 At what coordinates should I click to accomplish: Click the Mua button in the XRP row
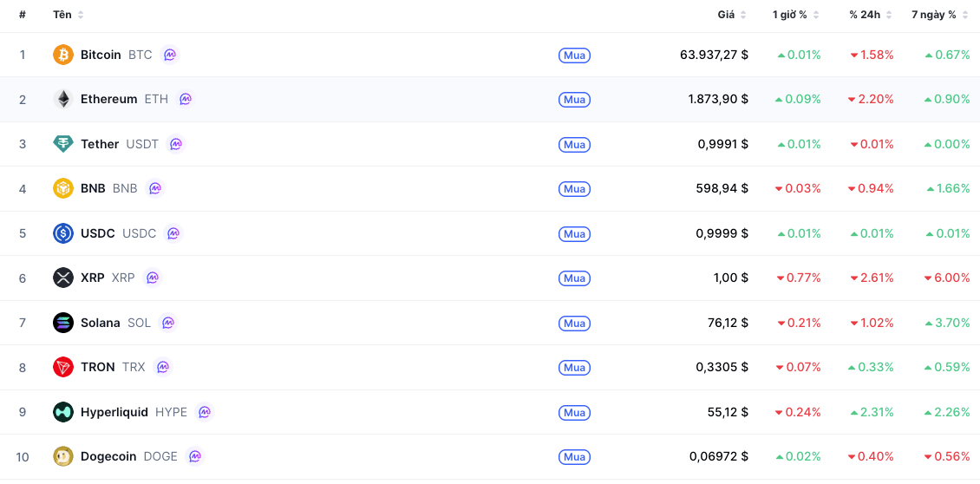pyautogui.click(x=574, y=278)
